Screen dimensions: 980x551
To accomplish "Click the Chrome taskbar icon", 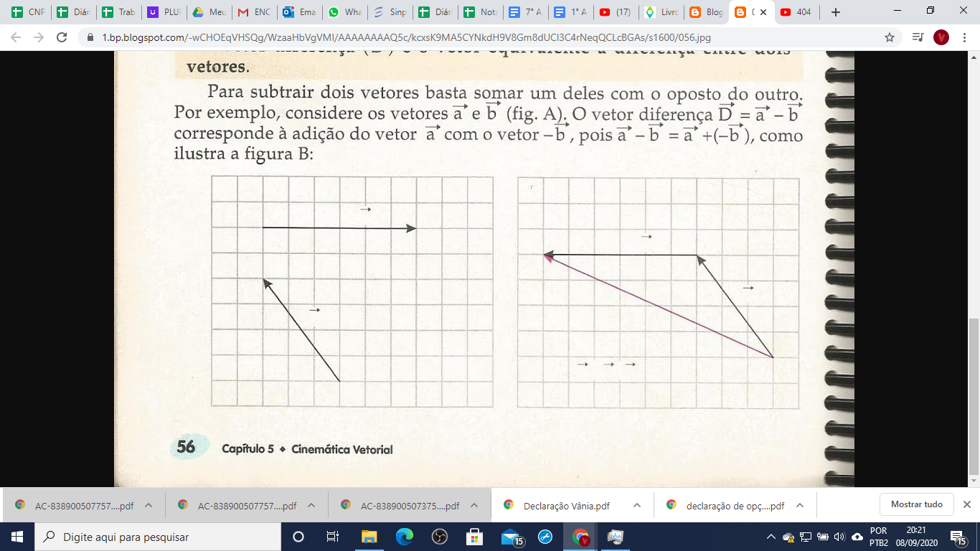I will coord(580,537).
